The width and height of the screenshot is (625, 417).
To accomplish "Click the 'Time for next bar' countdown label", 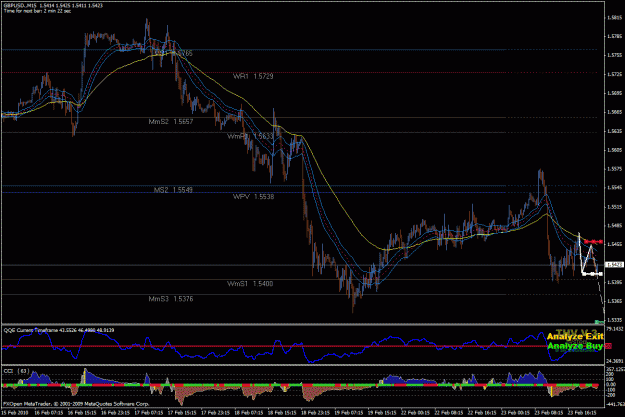I will click(37, 11).
